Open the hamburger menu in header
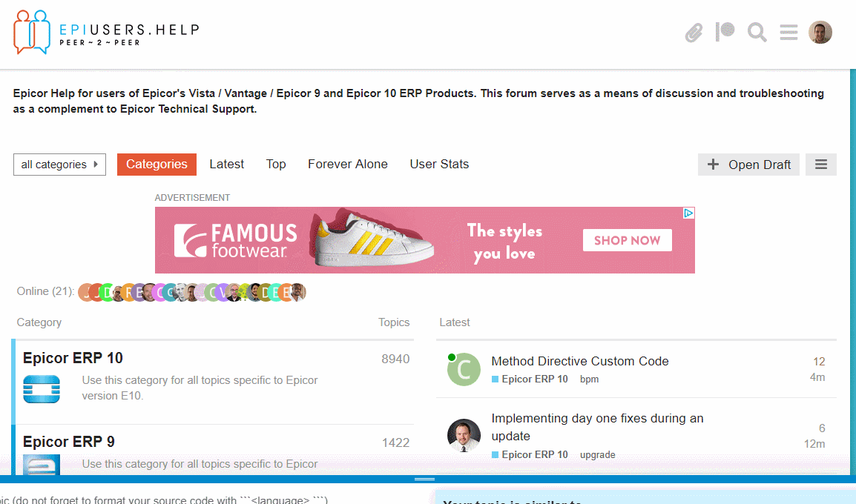The height and width of the screenshot is (504, 856). [x=788, y=32]
